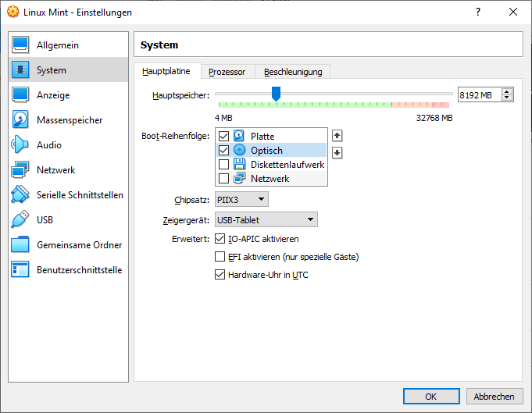The image size is (532, 413).
Task: Select USB in the settings list
Action: point(68,219)
